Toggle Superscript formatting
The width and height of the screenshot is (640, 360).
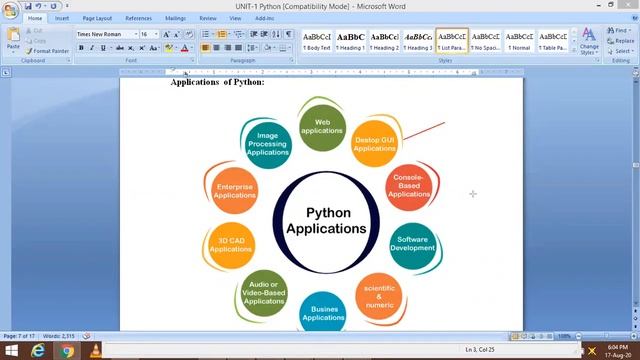tap(142, 48)
